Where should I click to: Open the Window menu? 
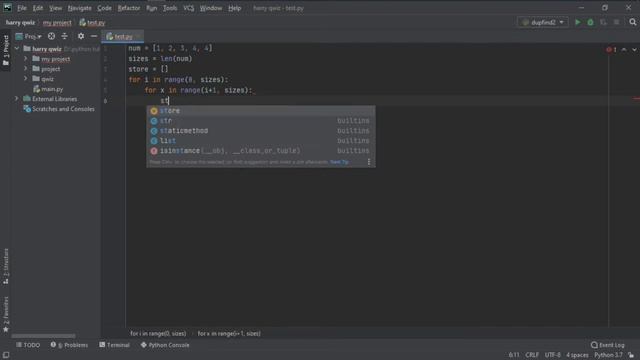(211, 8)
